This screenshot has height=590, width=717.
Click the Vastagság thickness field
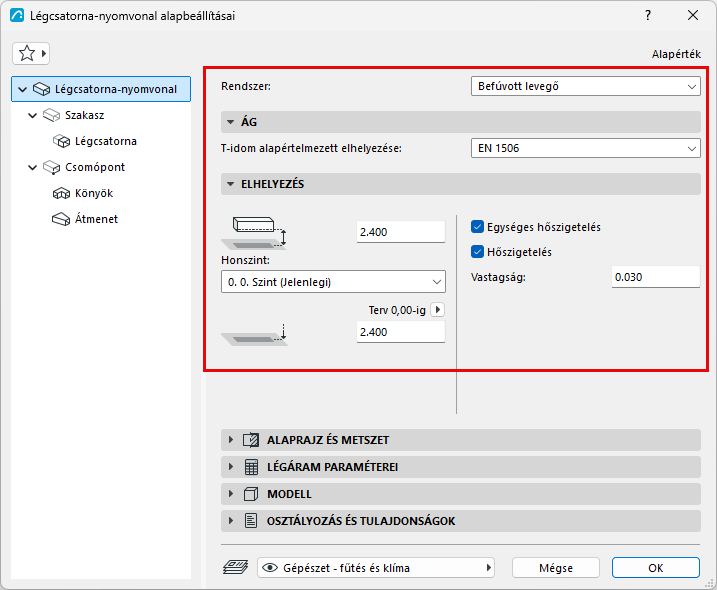pyautogui.click(x=656, y=277)
